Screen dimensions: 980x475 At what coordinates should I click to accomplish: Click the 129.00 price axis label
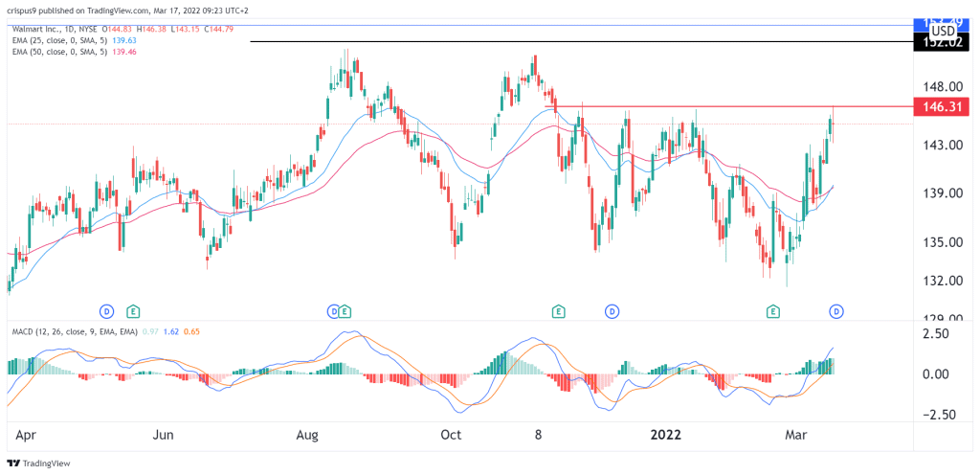point(943,318)
